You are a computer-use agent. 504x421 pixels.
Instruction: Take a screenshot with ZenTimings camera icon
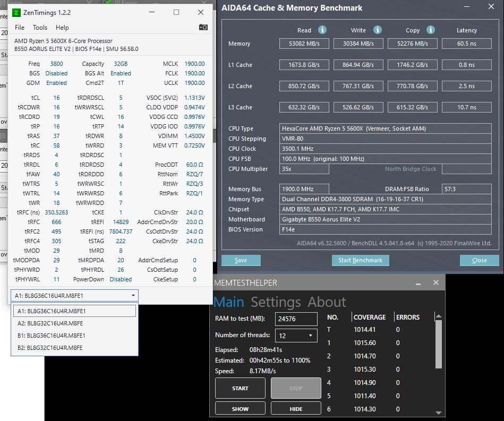203,27
